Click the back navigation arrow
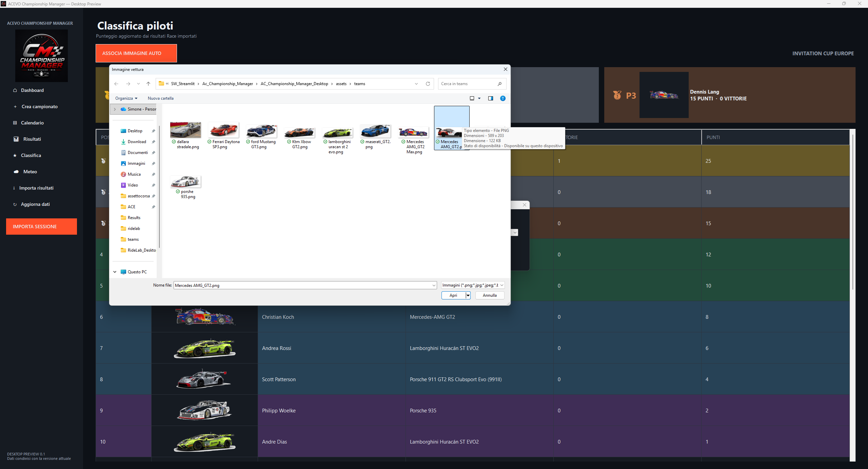This screenshot has width=868, height=469. pyautogui.click(x=116, y=84)
